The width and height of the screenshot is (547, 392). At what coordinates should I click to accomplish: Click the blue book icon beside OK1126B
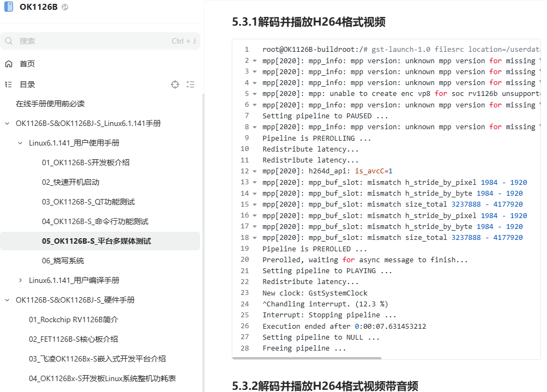coord(9,7)
